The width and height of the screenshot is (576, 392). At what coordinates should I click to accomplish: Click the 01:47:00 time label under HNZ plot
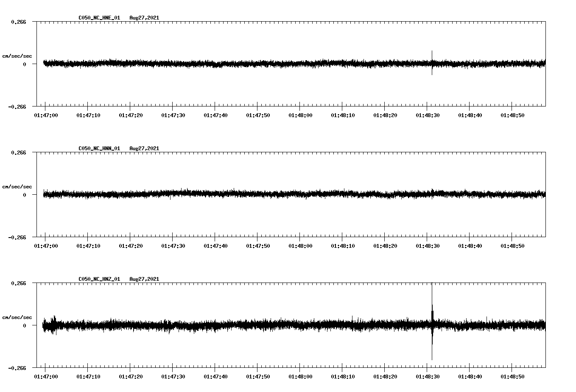(46, 376)
